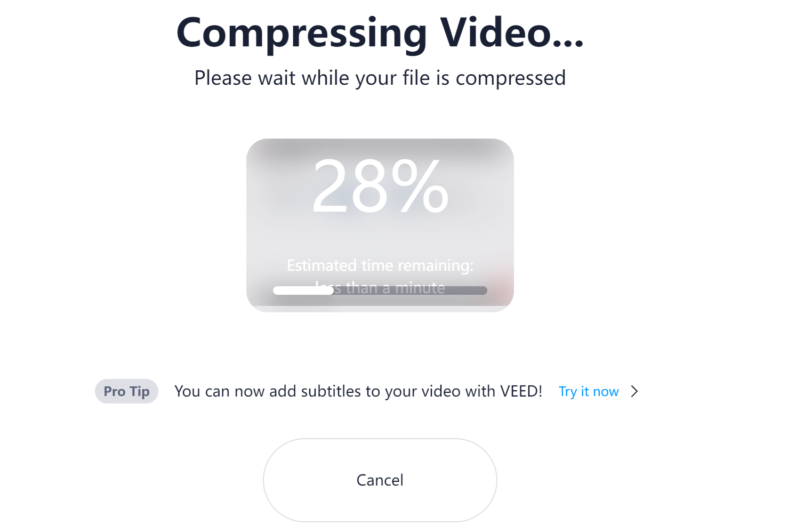The width and height of the screenshot is (812, 525).
Task: Click the 'Please wait while your file is compressed' text
Action: [x=380, y=78]
